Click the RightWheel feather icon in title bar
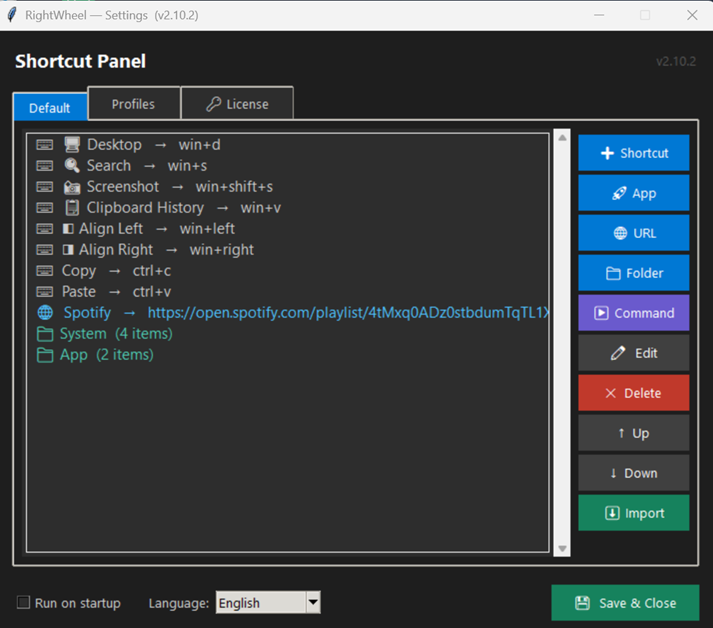 [12, 15]
